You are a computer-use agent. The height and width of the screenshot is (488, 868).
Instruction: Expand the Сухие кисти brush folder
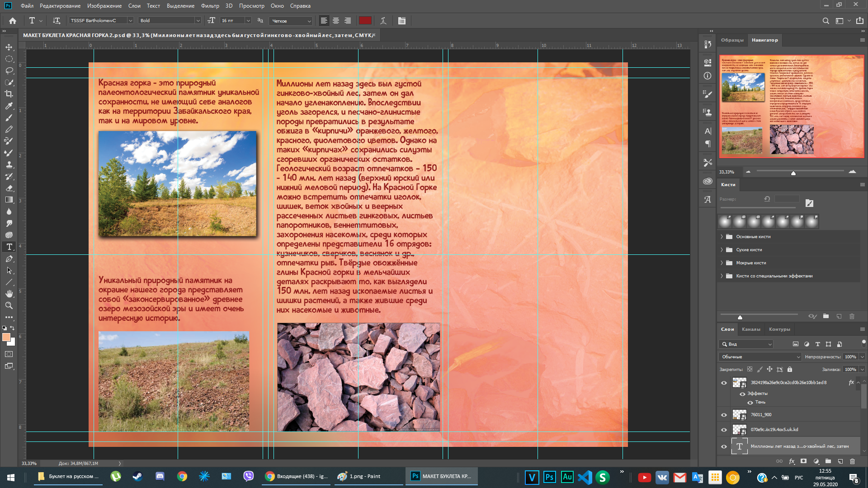point(722,250)
